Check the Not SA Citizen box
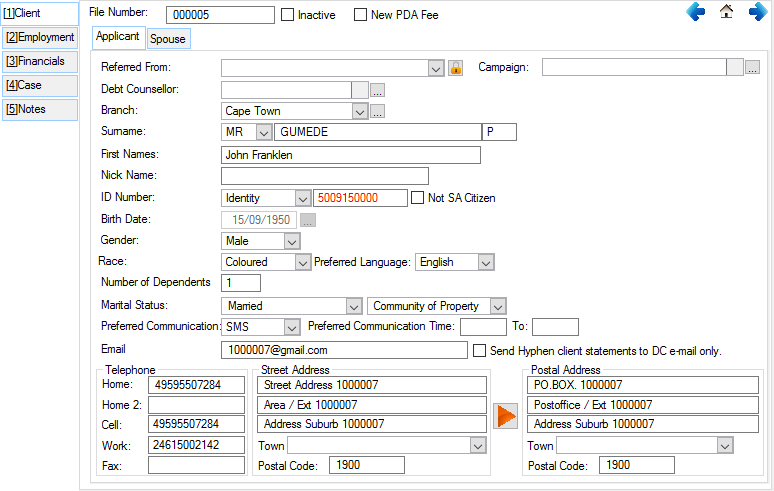The image size is (774, 491). coord(418,198)
